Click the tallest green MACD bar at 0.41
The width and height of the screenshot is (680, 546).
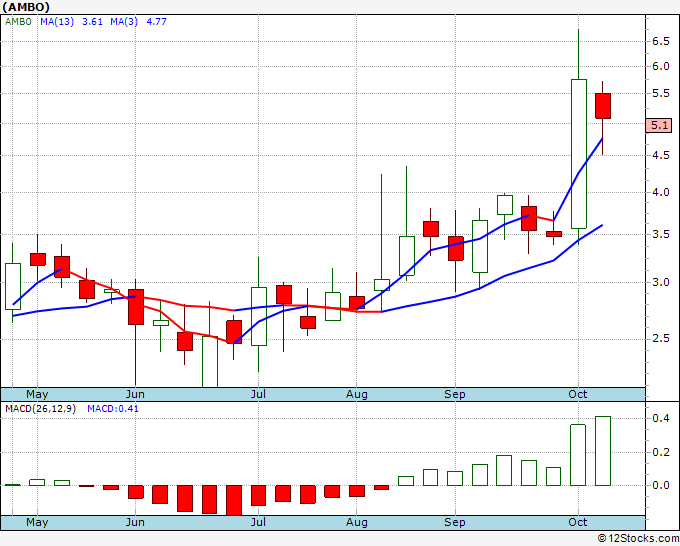(x=603, y=451)
